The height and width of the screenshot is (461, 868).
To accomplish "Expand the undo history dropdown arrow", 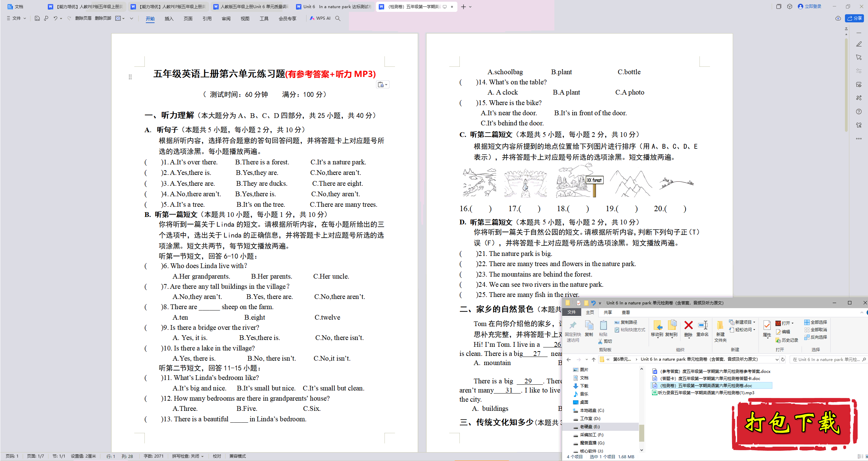I will (x=61, y=18).
